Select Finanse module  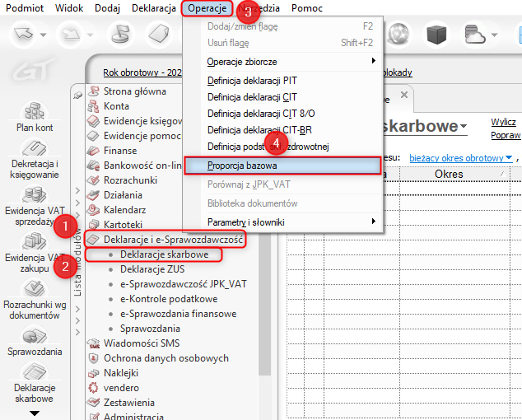[x=120, y=151]
